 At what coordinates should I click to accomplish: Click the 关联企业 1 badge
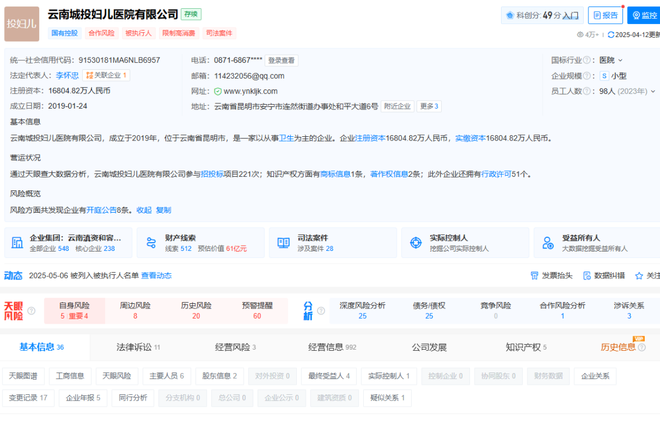(106, 75)
